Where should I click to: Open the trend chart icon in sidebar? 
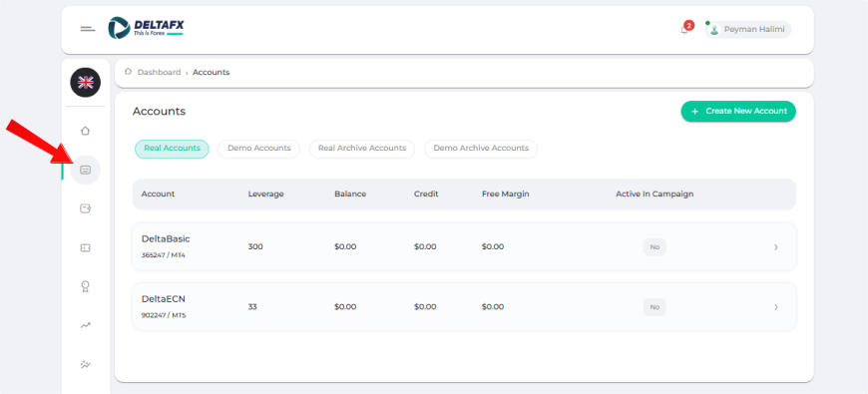click(85, 325)
